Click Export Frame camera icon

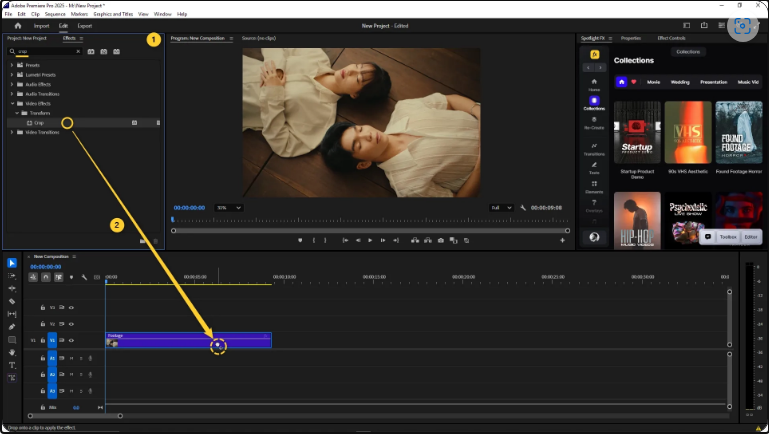coord(440,240)
